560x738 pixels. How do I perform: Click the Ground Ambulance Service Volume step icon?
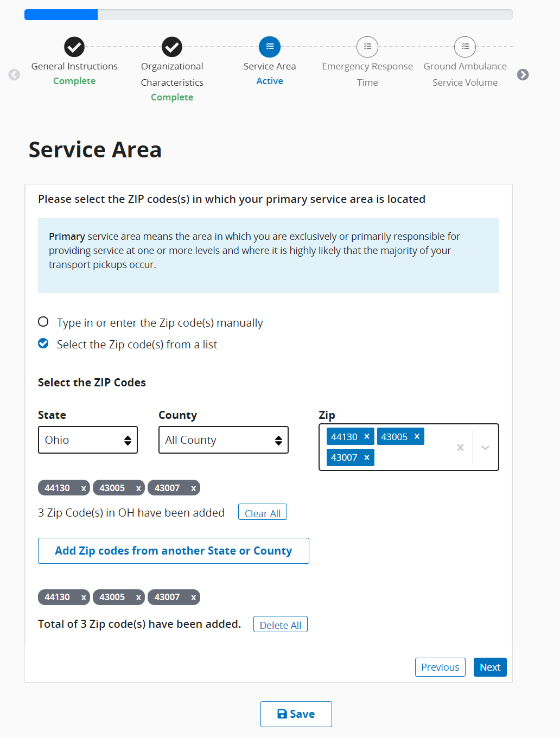click(465, 47)
